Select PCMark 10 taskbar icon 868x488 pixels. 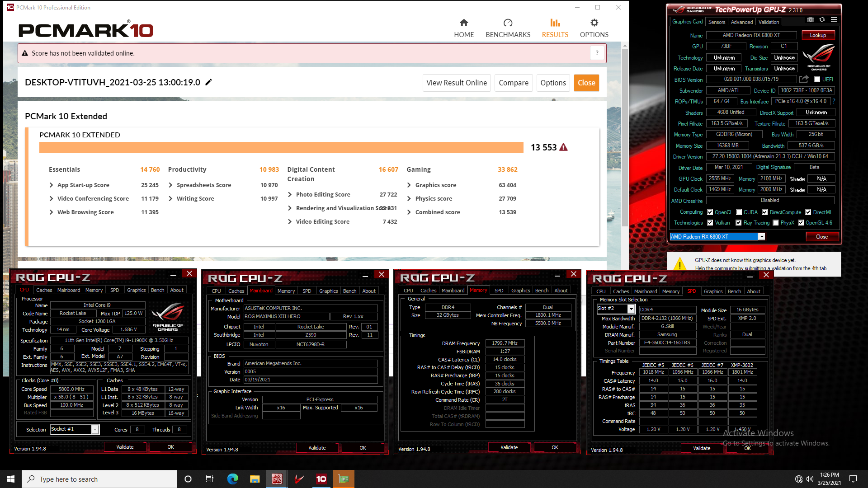click(321, 479)
